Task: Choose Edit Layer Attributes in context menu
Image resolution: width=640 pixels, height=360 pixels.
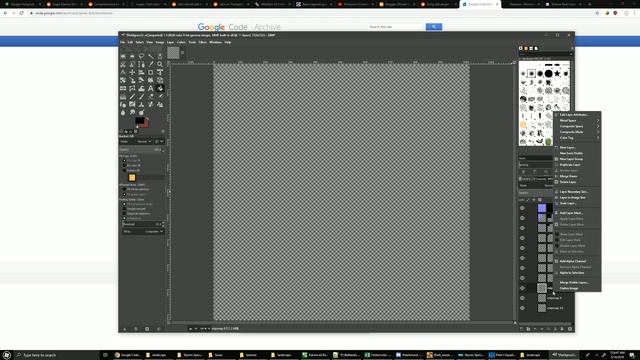Action: [x=577, y=115]
